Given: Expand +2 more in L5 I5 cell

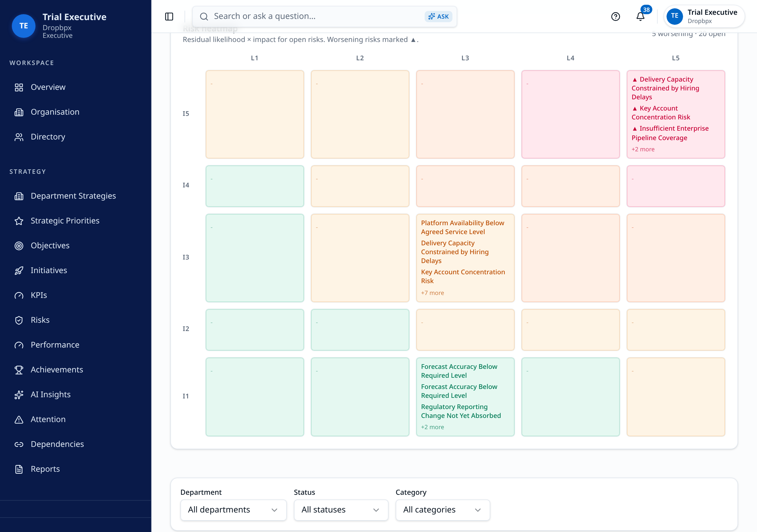Looking at the screenshot, I should [643, 149].
